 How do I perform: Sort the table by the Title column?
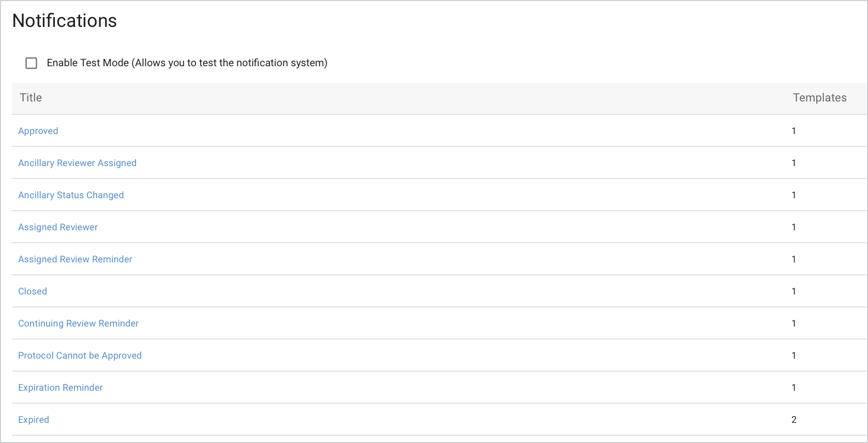tap(30, 98)
